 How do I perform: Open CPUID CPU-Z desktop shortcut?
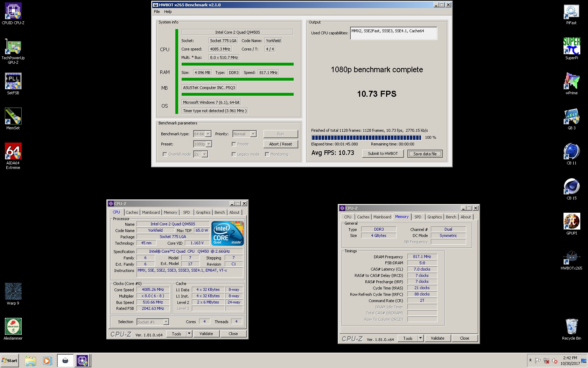tap(13, 14)
